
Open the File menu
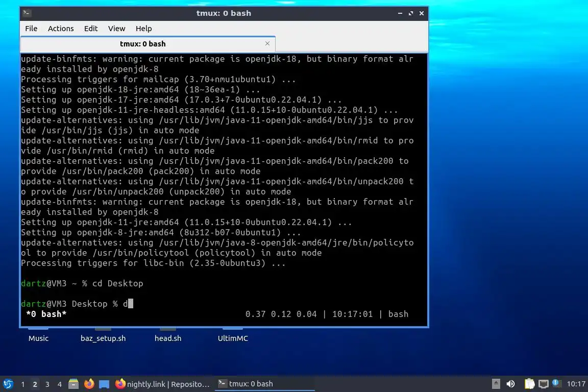pyautogui.click(x=31, y=29)
